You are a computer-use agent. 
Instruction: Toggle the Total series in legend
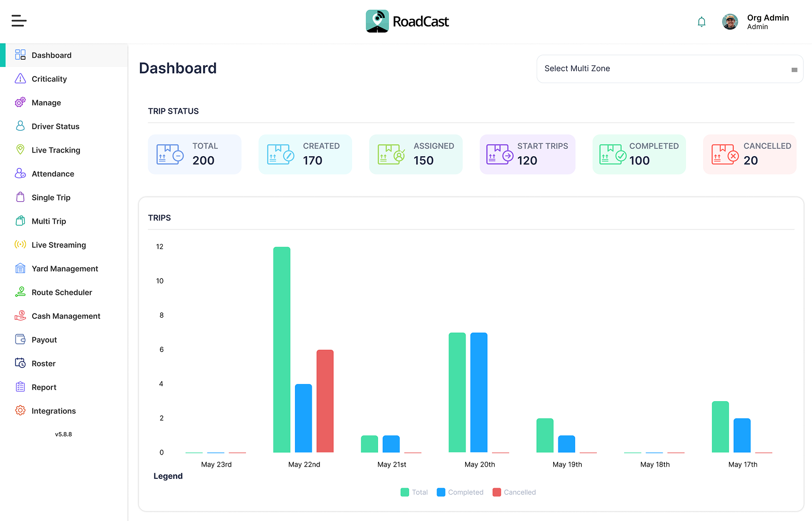click(414, 492)
